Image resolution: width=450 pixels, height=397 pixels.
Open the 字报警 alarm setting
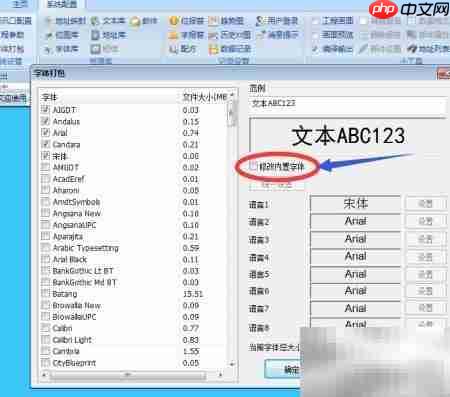click(x=186, y=35)
